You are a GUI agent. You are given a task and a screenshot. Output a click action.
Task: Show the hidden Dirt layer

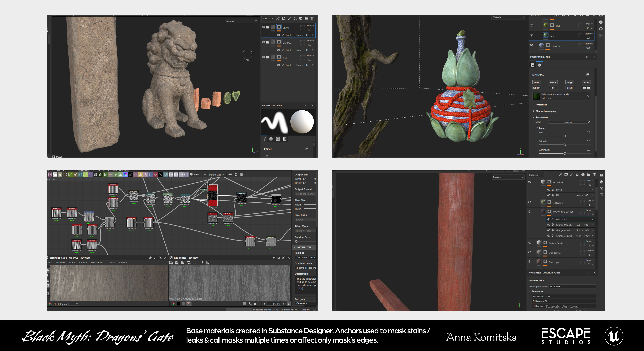coord(531,25)
